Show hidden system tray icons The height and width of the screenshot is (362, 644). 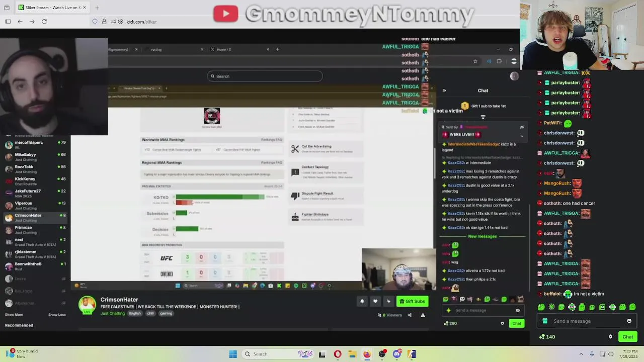(x=581, y=354)
